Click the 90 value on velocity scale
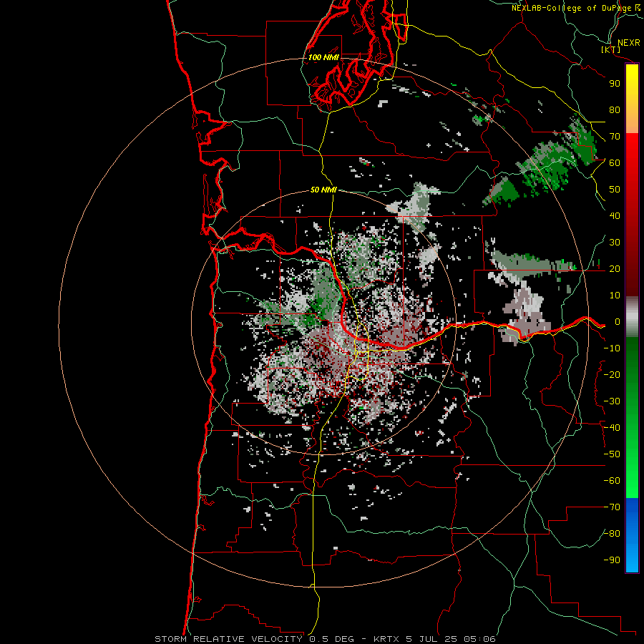This screenshot has width=644, height=644. coord(615,84)
